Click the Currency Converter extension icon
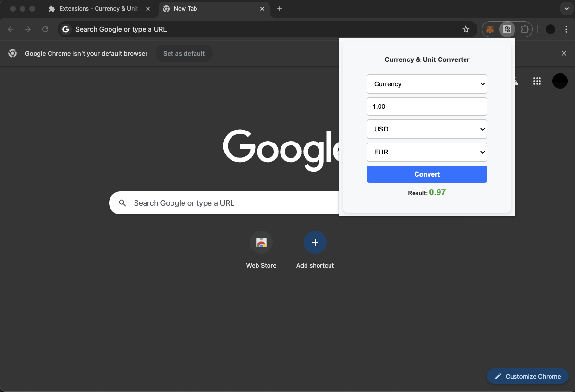Image resolution: width=575 pixels, height=392 pixels. (507, 29)
